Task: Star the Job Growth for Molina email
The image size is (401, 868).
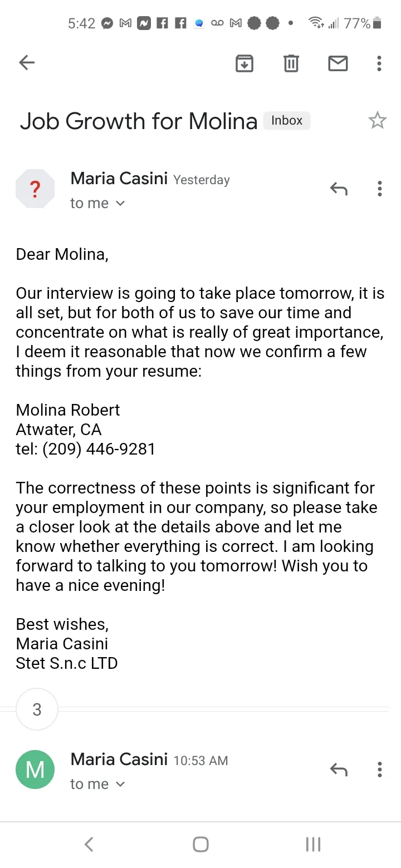Action: tap(378, 120)
